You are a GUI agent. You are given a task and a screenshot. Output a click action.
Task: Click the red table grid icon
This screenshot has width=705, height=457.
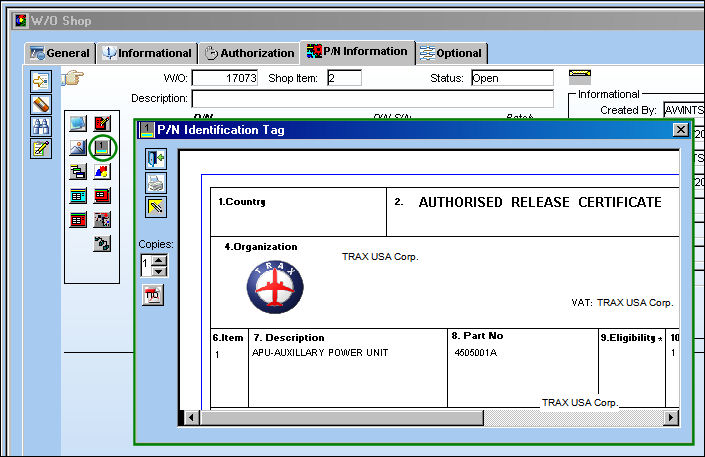[x=78, y=220]
